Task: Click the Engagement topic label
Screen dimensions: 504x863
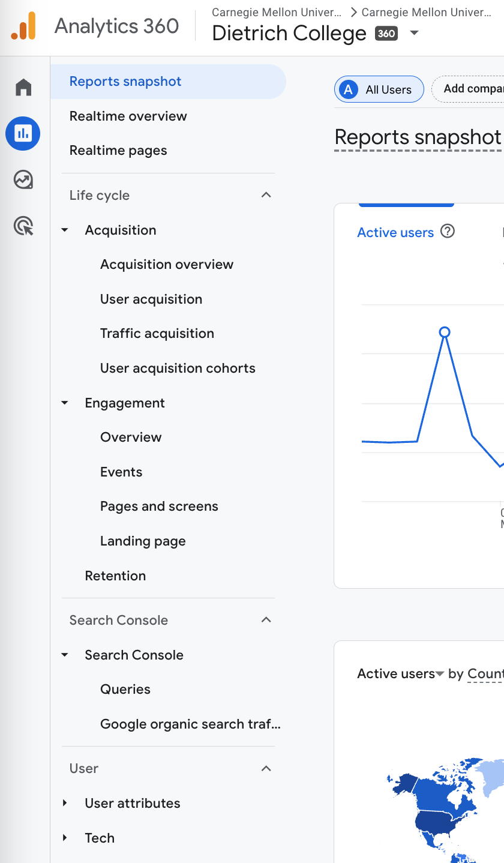Action: pyautogui.click(x=125, y=403)
